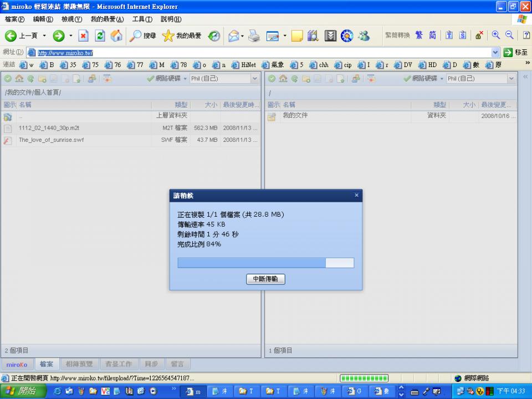The image size is (532, 399).
Task: Select file The_love_of_sunrise.swf
Action: (131, 140)
